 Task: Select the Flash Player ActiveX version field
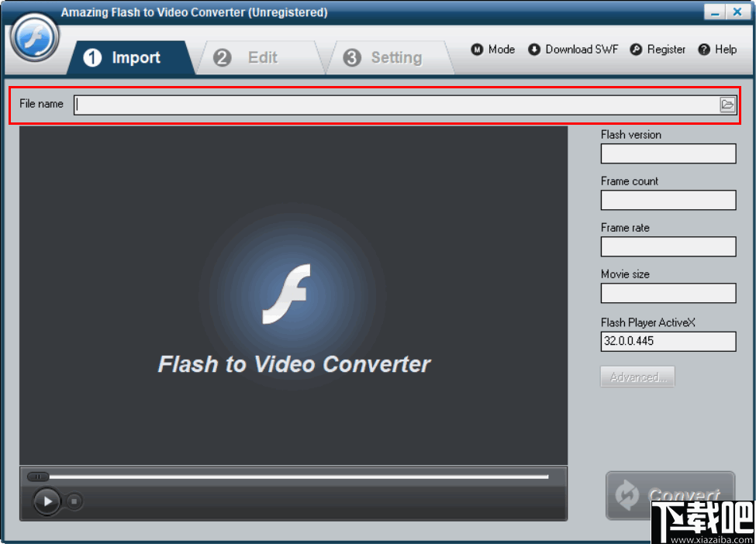click(x=668, y=341)
